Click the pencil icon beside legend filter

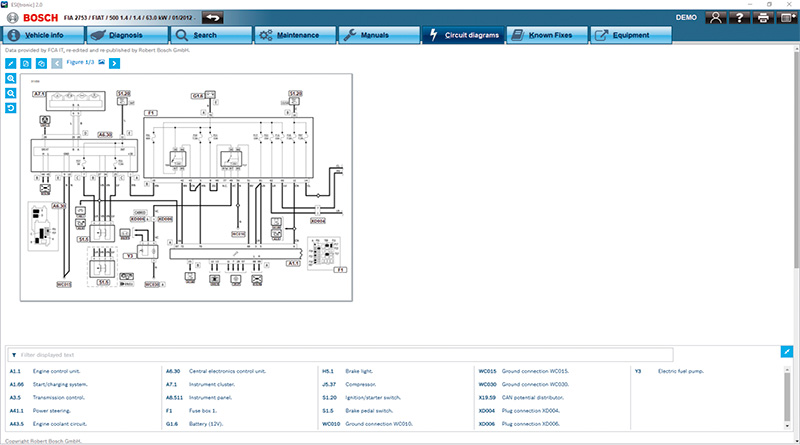(786, 352)
